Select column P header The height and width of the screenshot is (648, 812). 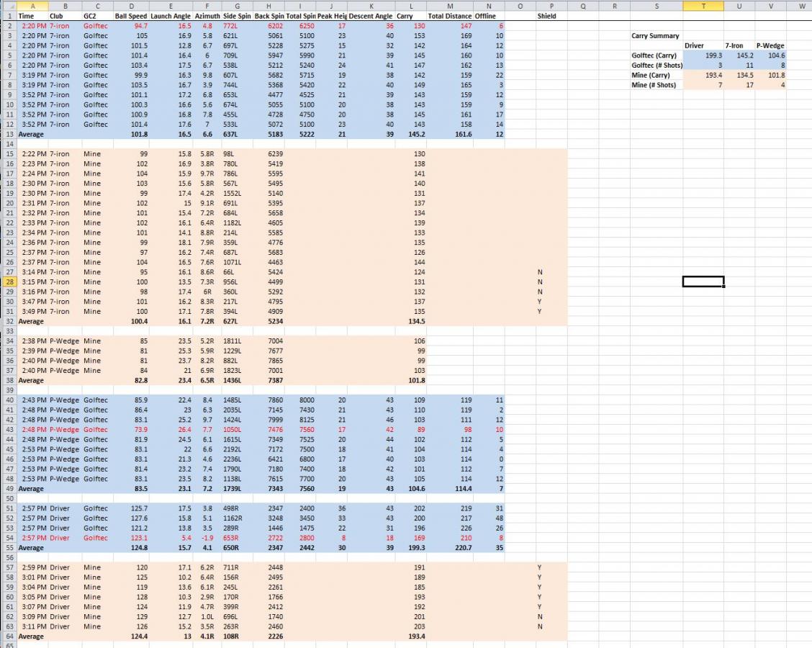(x=551, y=6)
